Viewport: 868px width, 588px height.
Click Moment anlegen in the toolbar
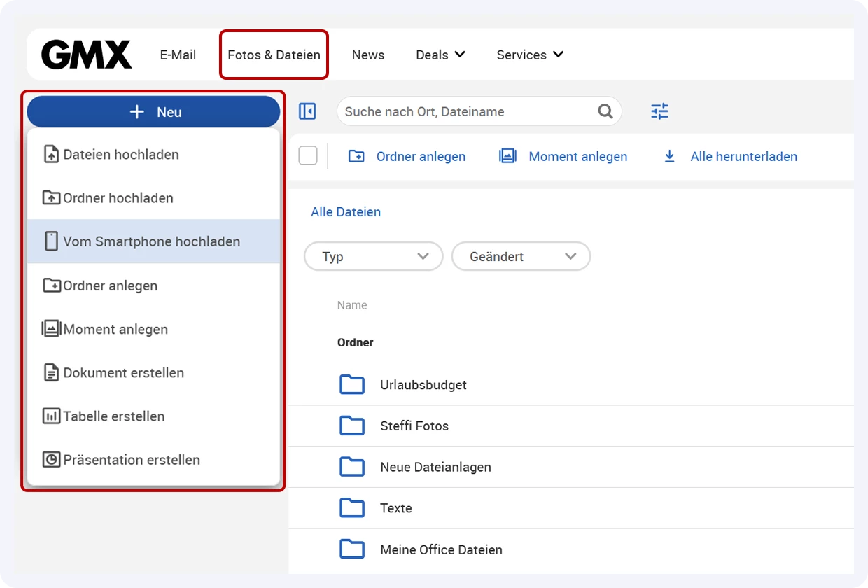tap(563, 156)
